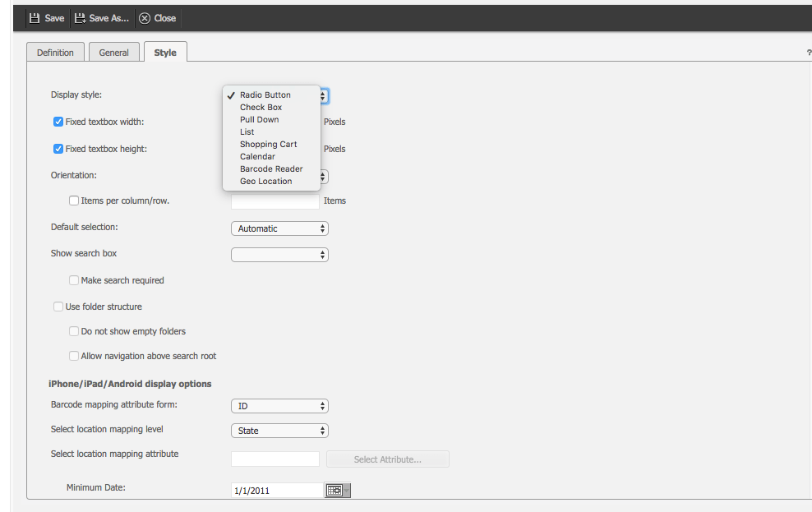Viewport: 812px width, 512px height.
Task: Enable Items per column/row checkbox
Action: 74,201
